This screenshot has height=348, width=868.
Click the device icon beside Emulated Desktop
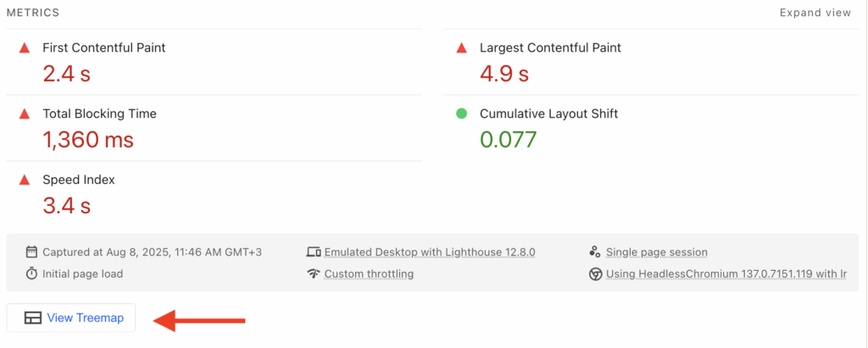coord(313,252)
